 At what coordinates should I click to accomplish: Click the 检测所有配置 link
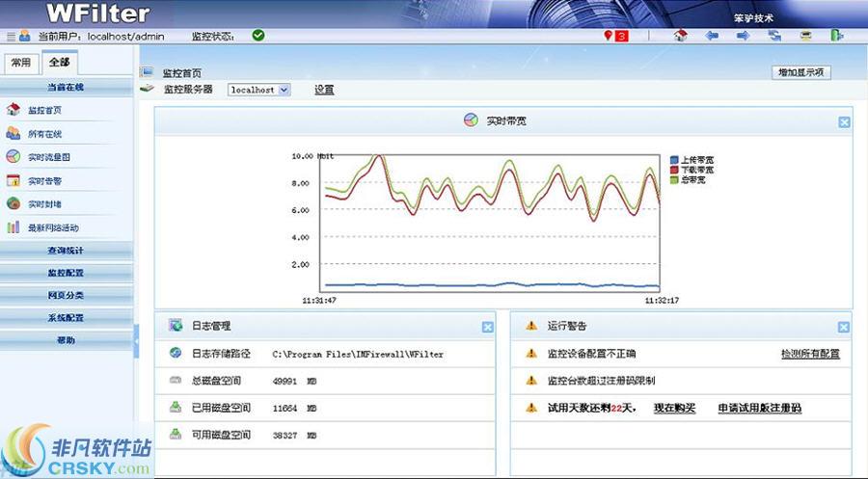point(810,354)
